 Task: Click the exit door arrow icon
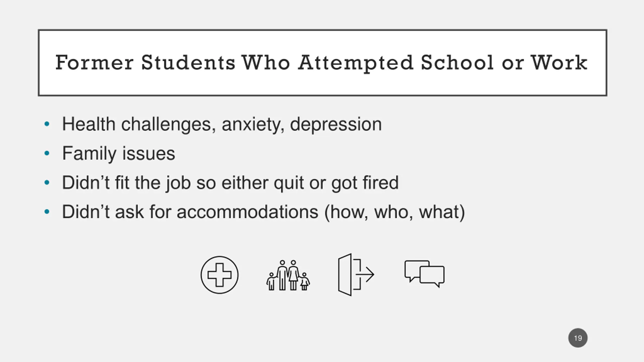[x=356, y=275]
